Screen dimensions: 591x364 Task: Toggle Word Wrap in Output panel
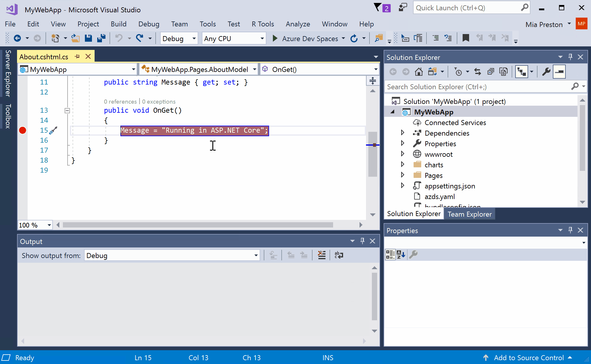point(339,255)
